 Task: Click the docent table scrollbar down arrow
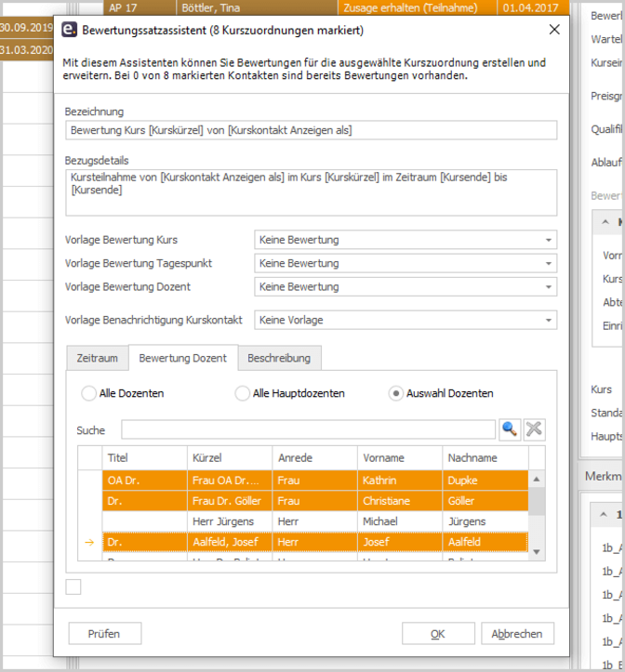[537, 552]
